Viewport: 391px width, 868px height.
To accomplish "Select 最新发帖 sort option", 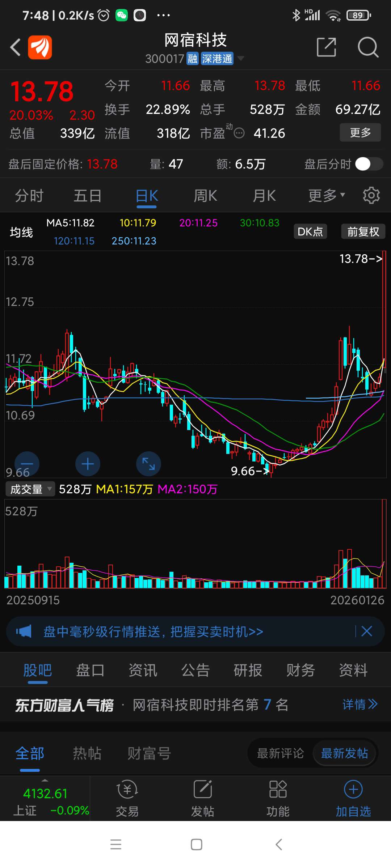I will click(x=345, y=753).
